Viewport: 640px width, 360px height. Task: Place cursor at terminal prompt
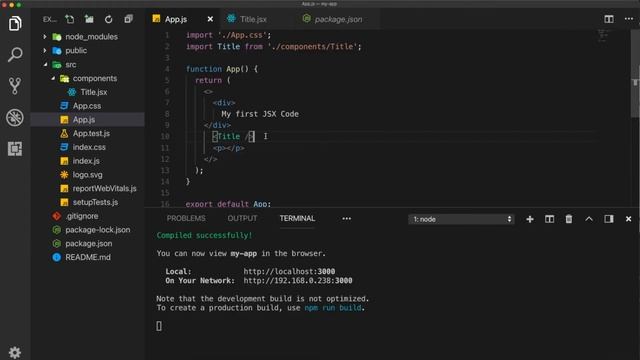[x=159, y=326]
